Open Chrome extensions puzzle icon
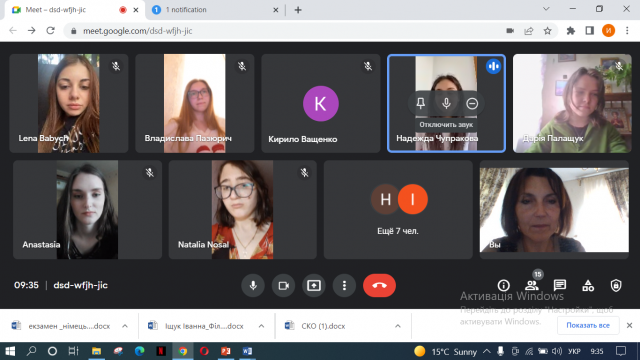640x360 pixels. coord(571,31)
